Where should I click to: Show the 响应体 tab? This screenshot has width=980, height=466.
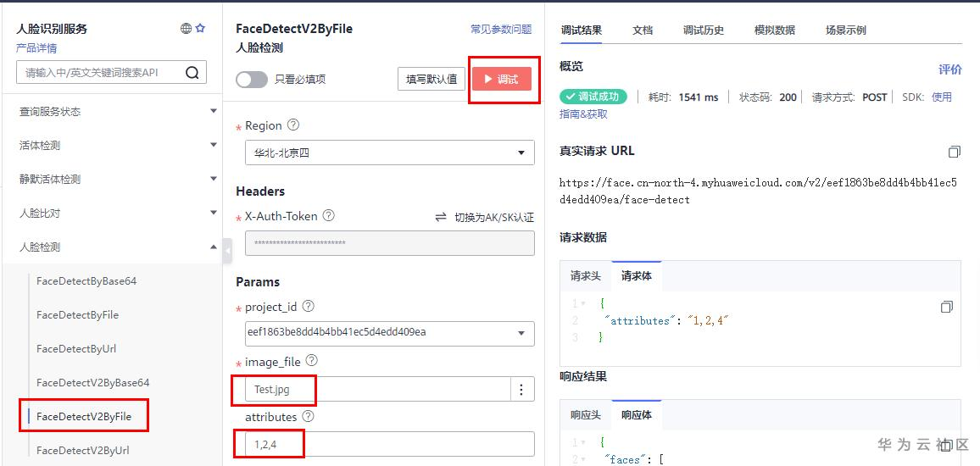637,415
